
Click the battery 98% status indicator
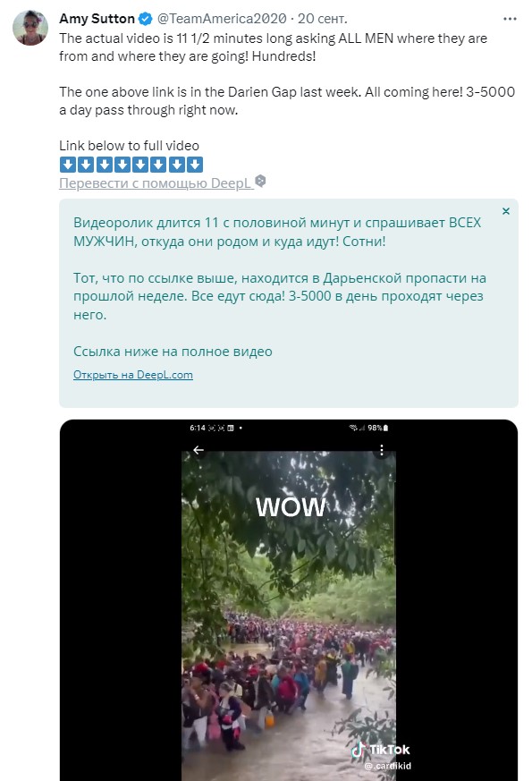(x=377, y=428)
